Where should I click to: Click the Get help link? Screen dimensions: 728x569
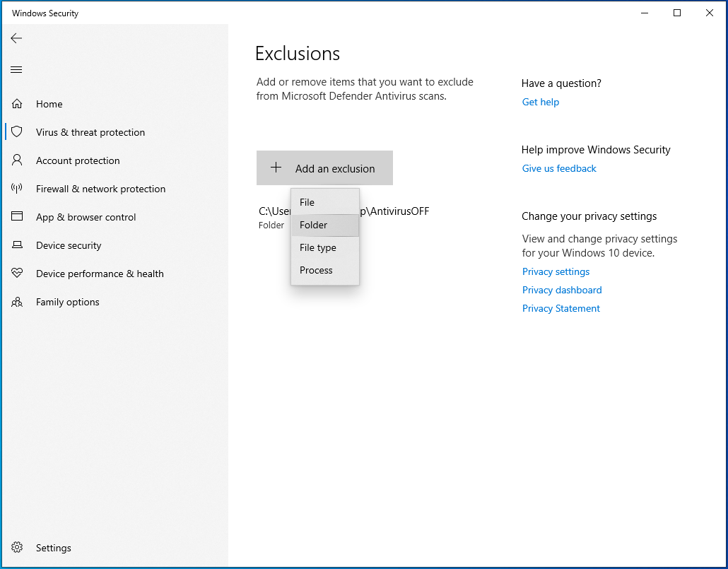pyautogui.click(x=541, y=102)
